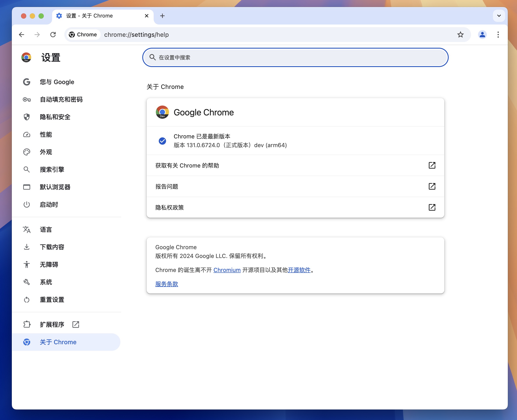Click version text 版本 131.0.6724.0
This screenshot has width=517, height=420.
[197, 145]
